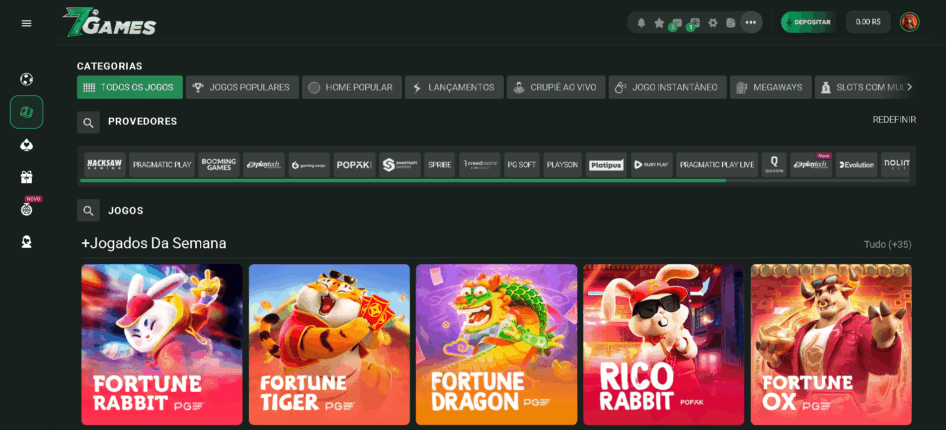Click the 0.00 R$ balance button
The width and height of the screenshot is (946, 430).
[868, 22]
